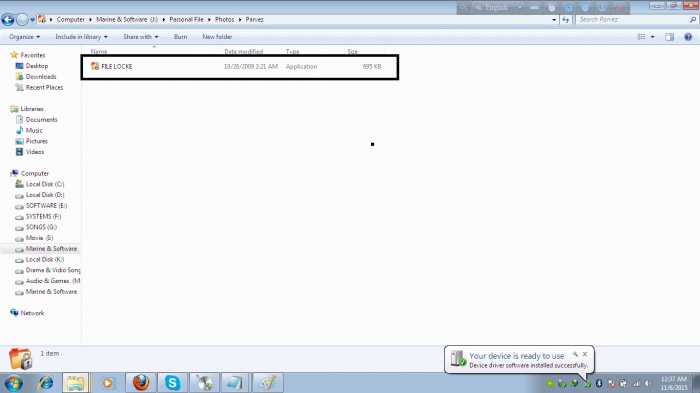Click the search magnifier icon
Viewport: 700px width, 393px height.
click(x=693, y=20)
